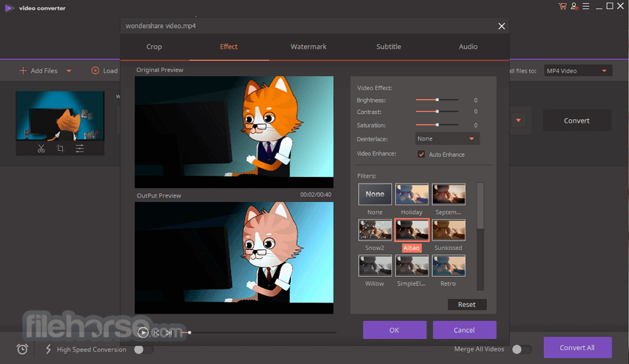Click the Convert button
The height and width of the screenshot is (364, 629).
(577, 121)
